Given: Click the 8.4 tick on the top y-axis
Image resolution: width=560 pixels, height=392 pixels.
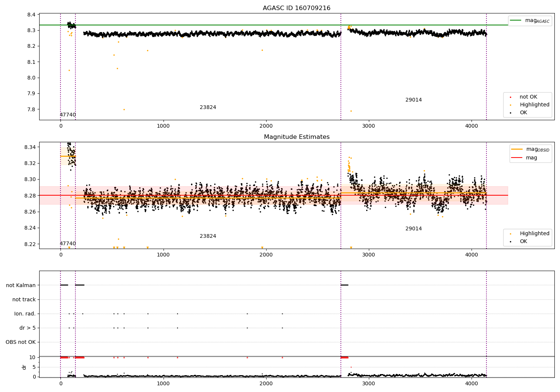Looking at the screenshot, I should point(32,15).
